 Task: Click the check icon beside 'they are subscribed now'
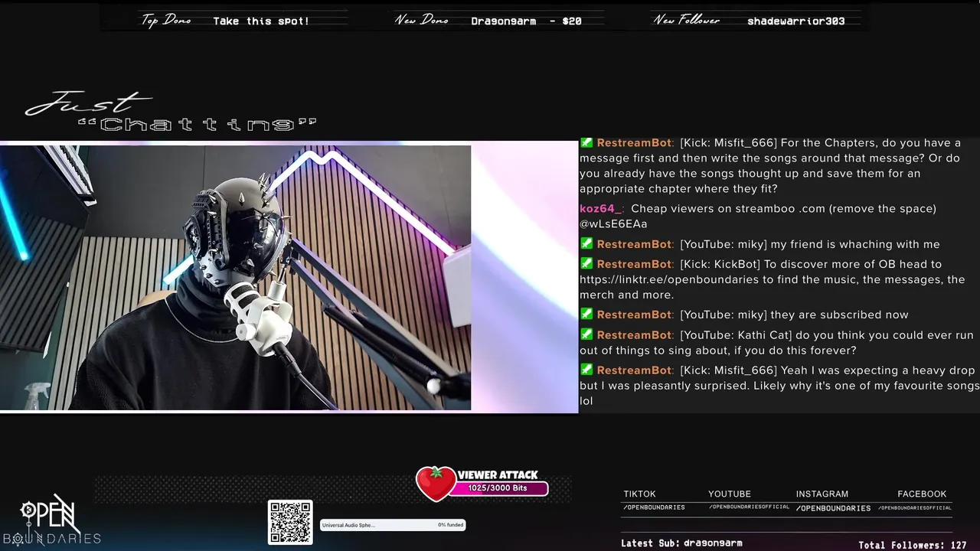(x=586, y=314)
